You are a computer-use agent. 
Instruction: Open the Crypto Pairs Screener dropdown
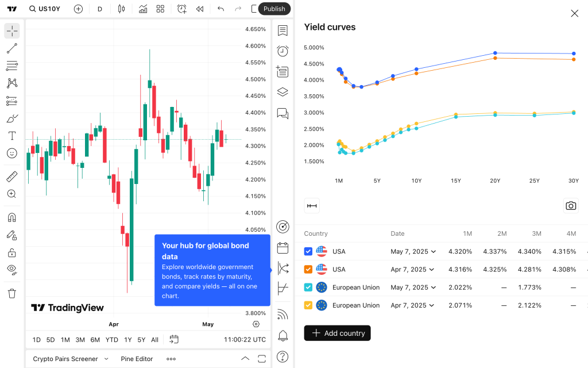(71, 359)
